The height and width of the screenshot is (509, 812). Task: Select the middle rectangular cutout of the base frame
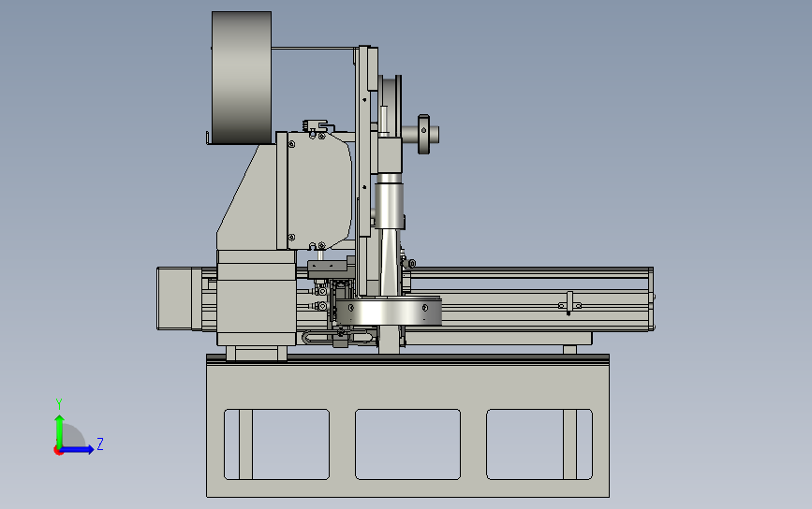point(407,444)
